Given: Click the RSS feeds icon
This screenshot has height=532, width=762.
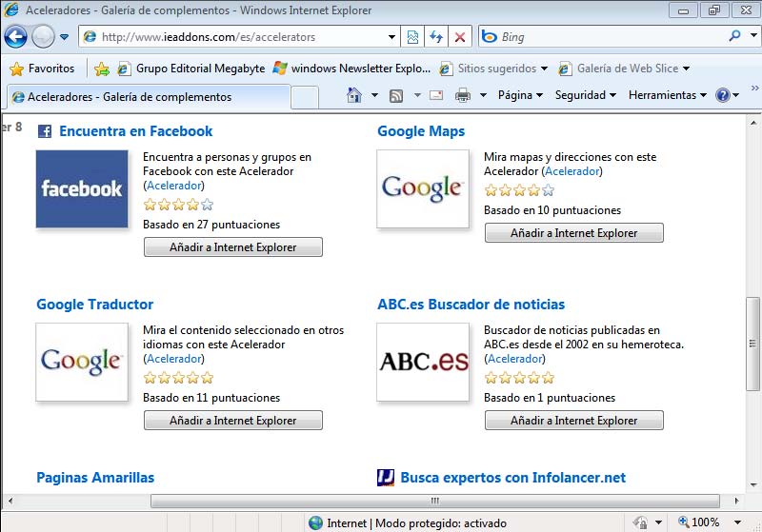Looking at the screenshot, I should 396,95.
